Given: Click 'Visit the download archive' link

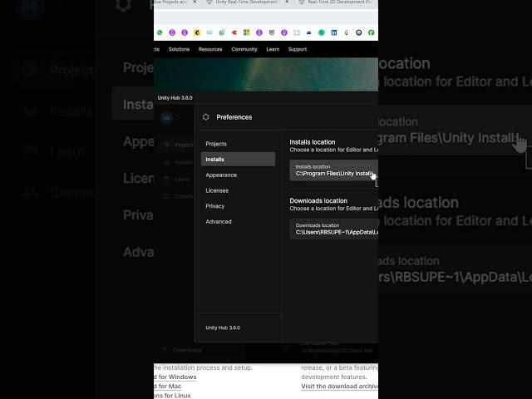Looking at the screenshot, I should click(339, 386).
